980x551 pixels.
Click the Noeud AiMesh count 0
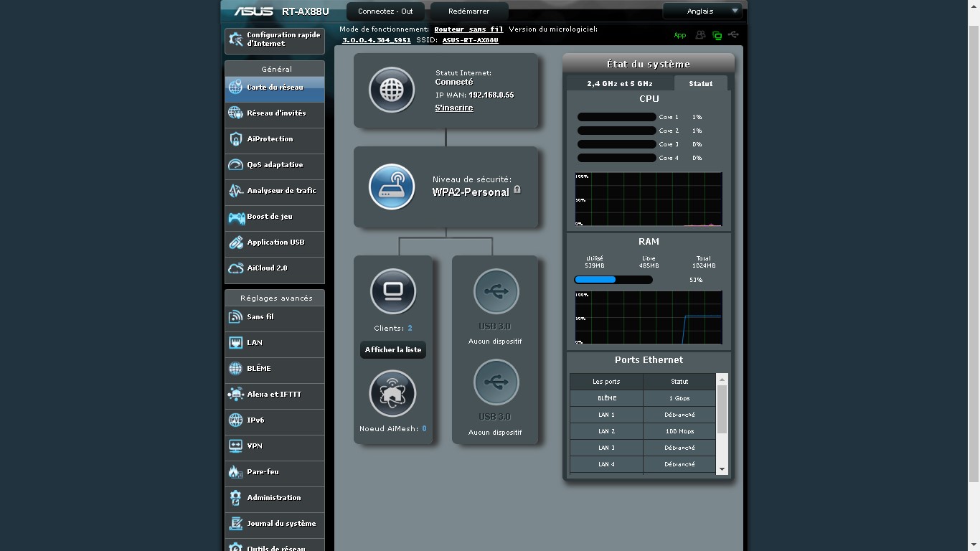pos(424,429)
